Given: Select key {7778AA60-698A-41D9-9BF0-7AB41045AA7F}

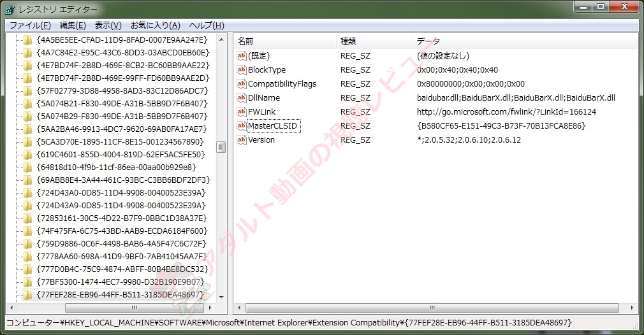Looking at the screenshot, I should 122,256.
